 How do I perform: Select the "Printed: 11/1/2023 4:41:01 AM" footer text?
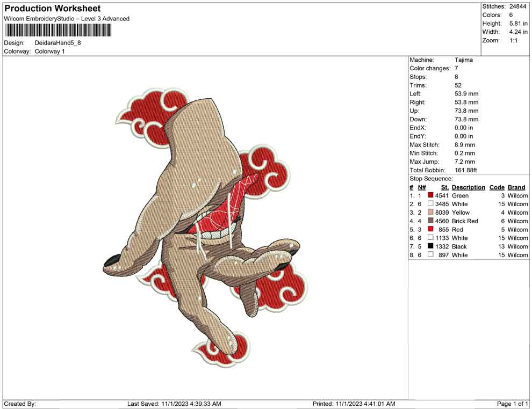(354, 404)
